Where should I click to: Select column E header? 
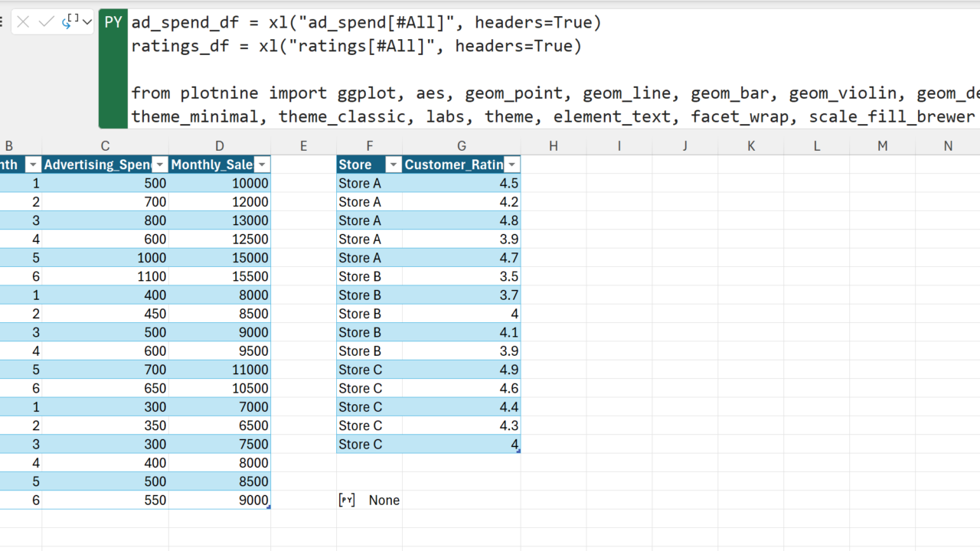coord(303,146)
